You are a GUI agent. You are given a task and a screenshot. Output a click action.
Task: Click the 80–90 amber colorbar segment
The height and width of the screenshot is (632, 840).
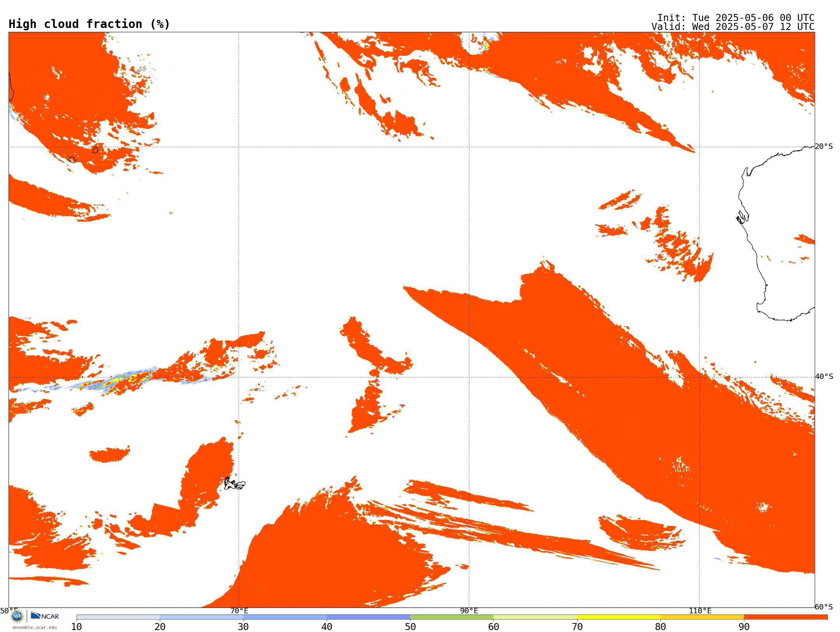(x=702, y=617)
